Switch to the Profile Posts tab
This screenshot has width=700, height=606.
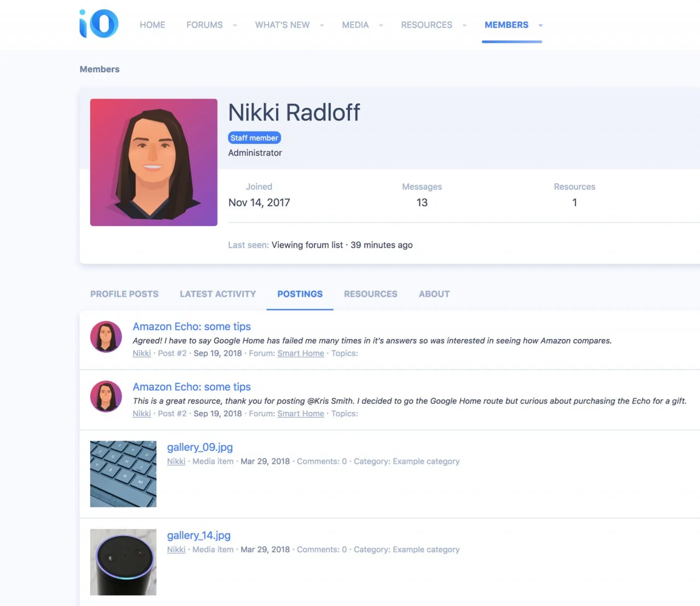coord(124,294)
